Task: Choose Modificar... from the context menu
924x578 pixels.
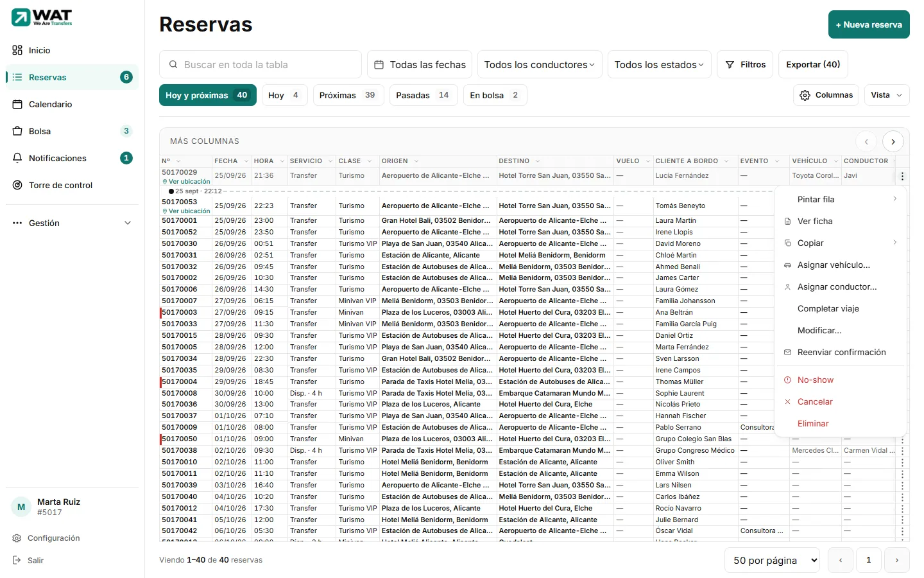Action: [x=841, y=330]
